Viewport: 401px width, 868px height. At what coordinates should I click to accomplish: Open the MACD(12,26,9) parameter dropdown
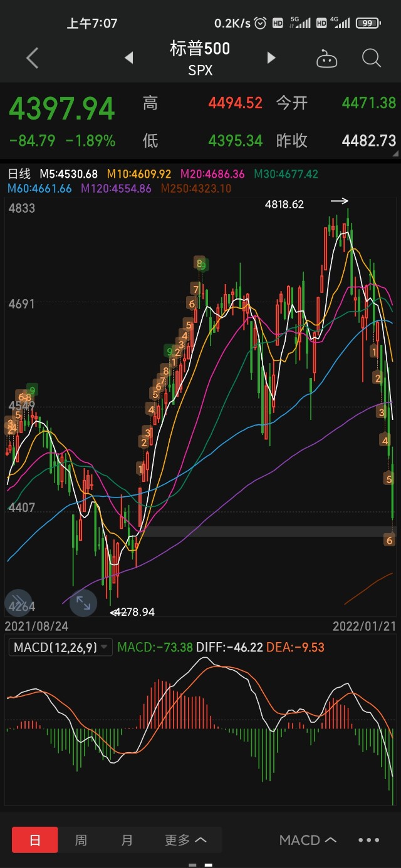click(60, 647)
